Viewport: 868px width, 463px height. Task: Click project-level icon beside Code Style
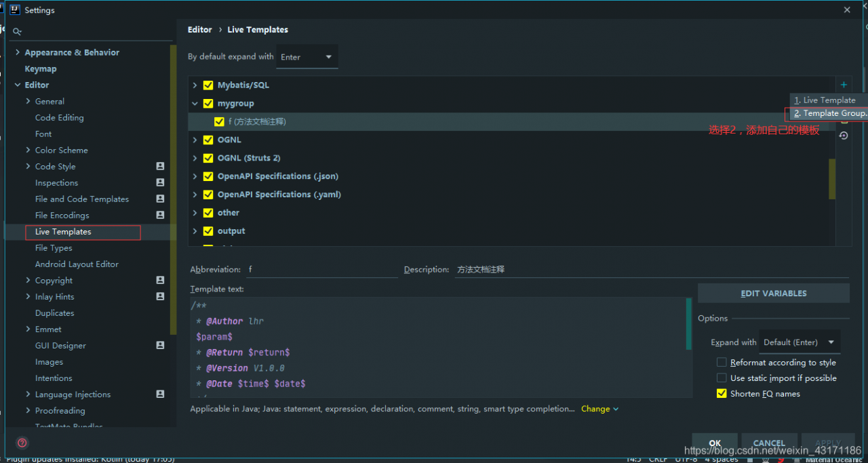[x=160, y=166]
